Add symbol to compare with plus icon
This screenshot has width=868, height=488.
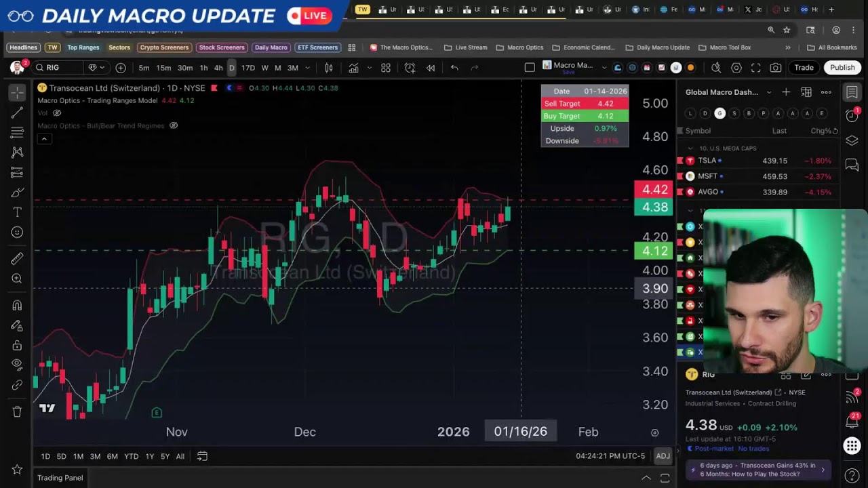[121, 68]
